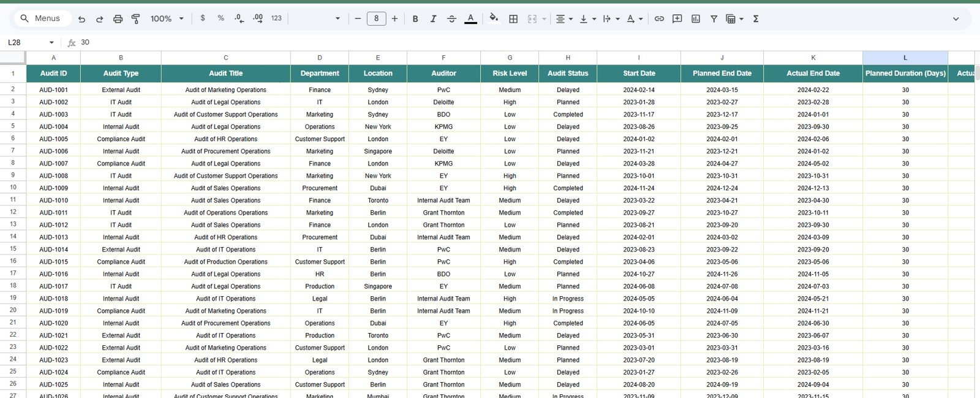The width and height of the screenshot is (980, 398).
Task: Click the insert comment icon
Action: [677, 19]
